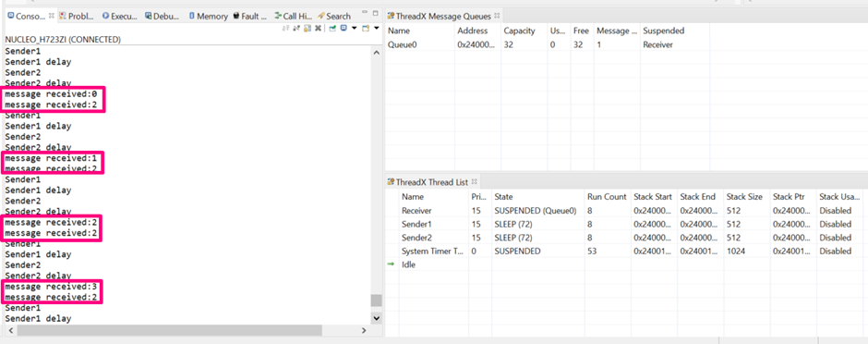The image size is (868, 344).
Task: Click the 'Receiver' cell in Queue0's Suspended column
Action: pyautogui.click(x=657, y=45)
